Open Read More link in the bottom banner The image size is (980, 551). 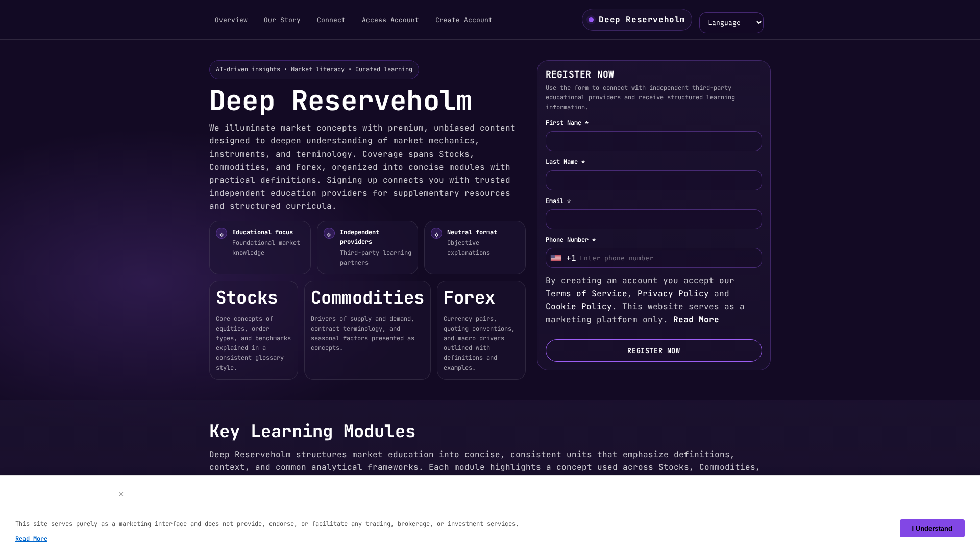pos(31,539)
